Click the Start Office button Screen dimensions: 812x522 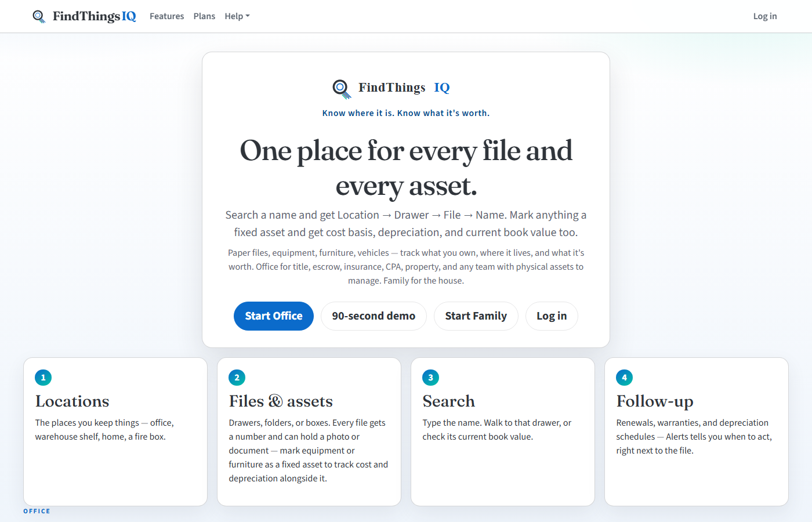[274, 316]
